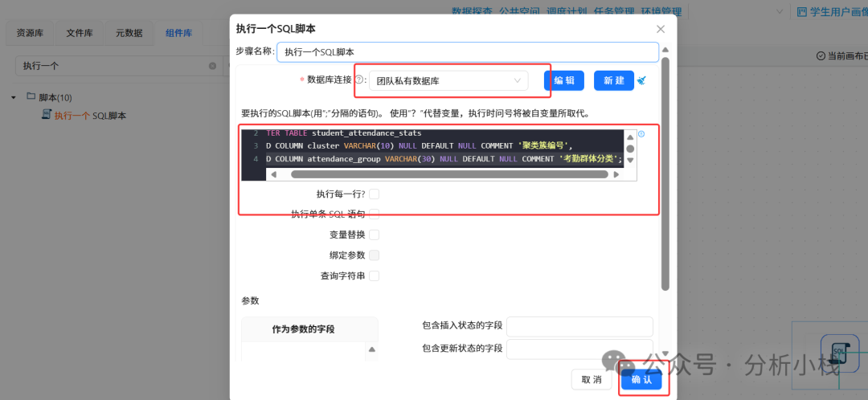Click the broom icon beside 新建
The width and height of the screenshot is (868, 400).
pos(641,81)
